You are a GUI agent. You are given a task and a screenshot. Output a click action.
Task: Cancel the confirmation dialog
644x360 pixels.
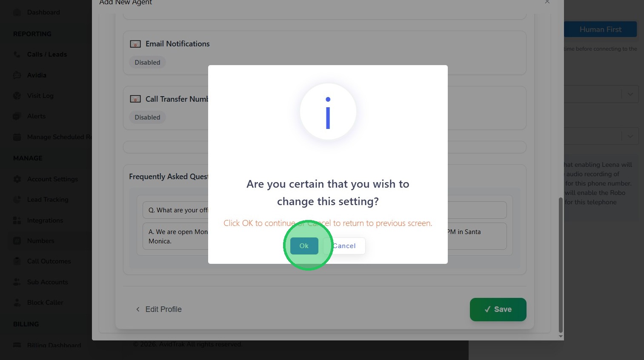(344, 246)
